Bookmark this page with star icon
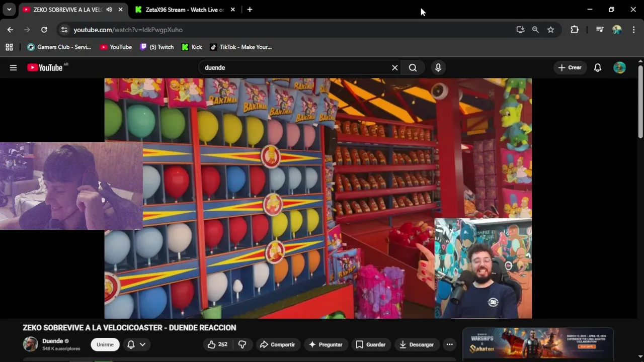Image resolution: width=644 pixels, height=362 pixels. 551,30
